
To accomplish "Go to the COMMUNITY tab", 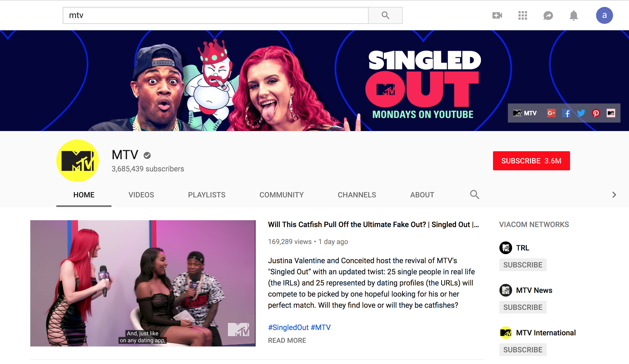I will (x=282, y=195).
